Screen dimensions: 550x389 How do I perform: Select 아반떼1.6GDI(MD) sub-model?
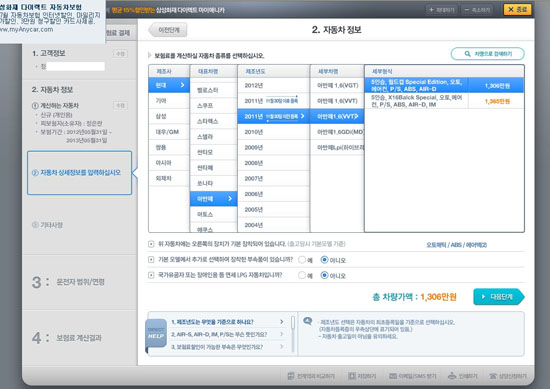click(x=337, y=132)
